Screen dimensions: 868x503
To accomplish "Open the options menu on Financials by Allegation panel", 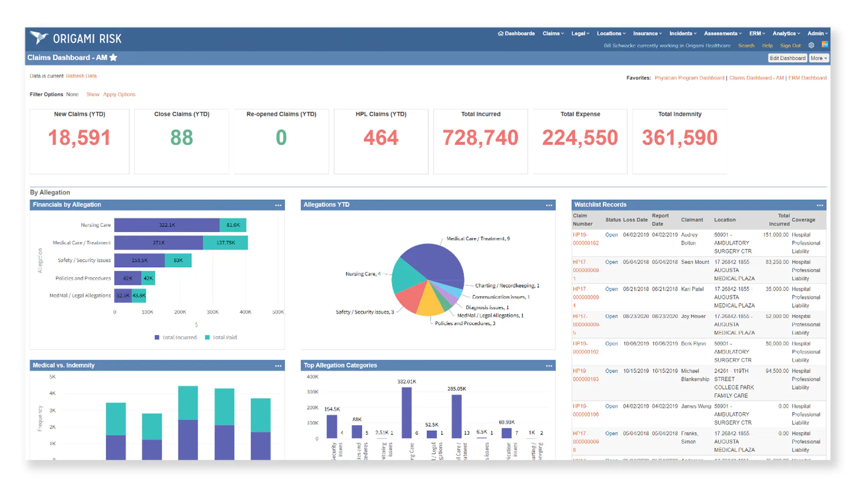I will [278, 205].
